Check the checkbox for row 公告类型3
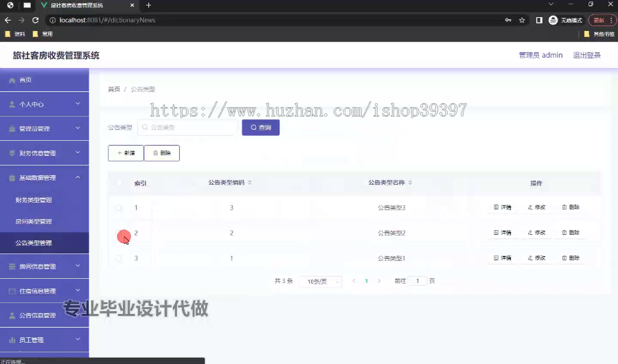The width and height of the screenshot is (618, 364). (x=119, y=208)
